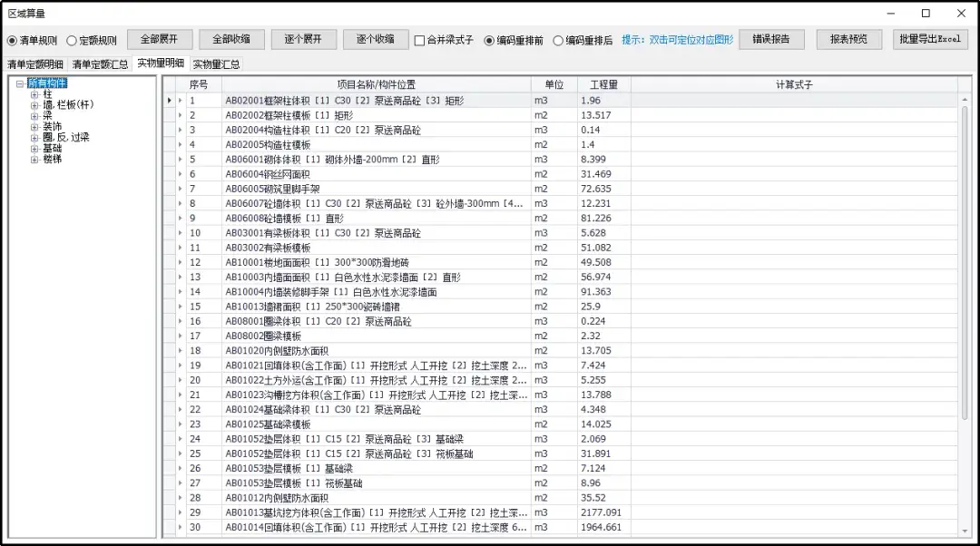Select the 所有构件 tree item
Image resolution: width=980 pixels, height=546 pixels.
[47, 83]
